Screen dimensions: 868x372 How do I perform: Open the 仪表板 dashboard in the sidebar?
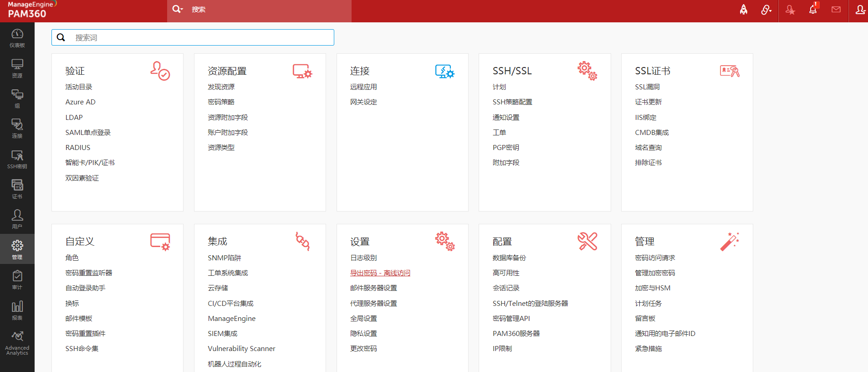(x=17, y=38)
